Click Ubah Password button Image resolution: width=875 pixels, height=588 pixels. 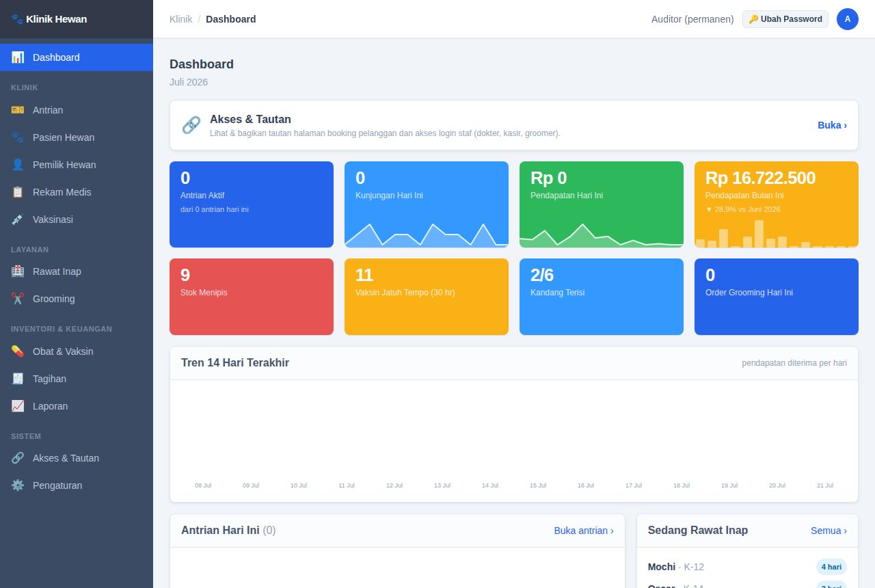tap(785, 19)
